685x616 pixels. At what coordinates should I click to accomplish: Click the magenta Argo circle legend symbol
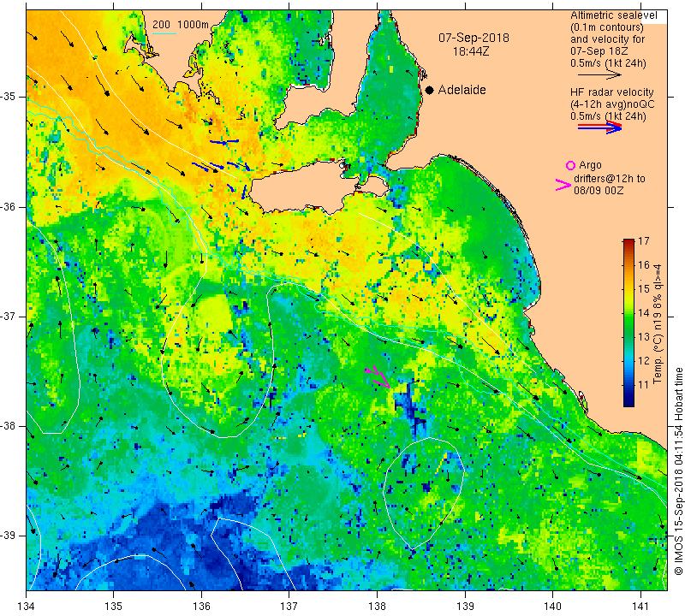tap(570, 165)
